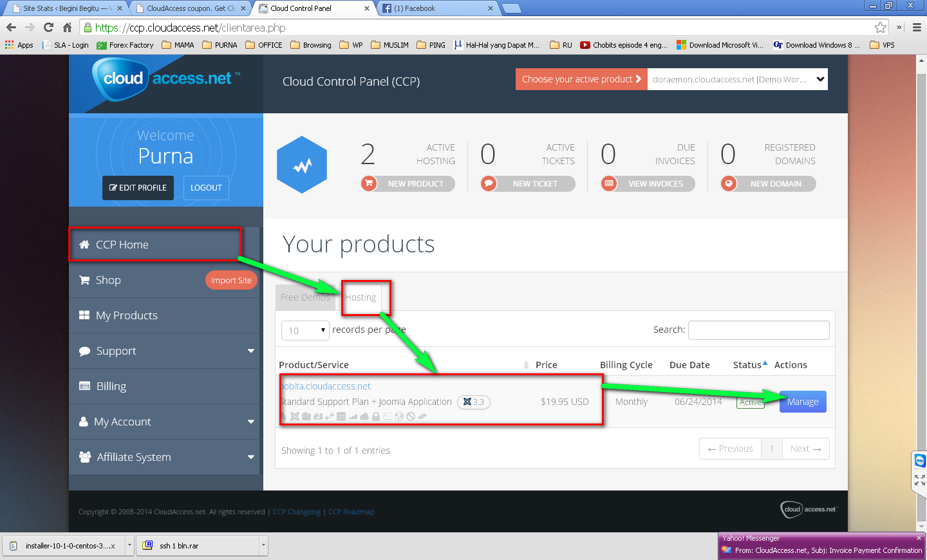This screenshot has height=560, width=927.
Task: Switch to the Free Demos tab
Action: click(x=305, y=297)
